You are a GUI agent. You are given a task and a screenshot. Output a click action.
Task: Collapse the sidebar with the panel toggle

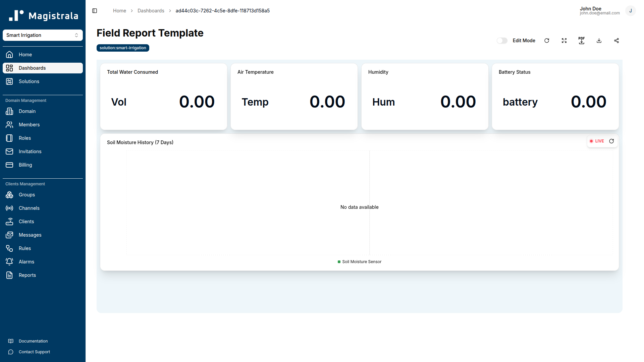(94, 11)
